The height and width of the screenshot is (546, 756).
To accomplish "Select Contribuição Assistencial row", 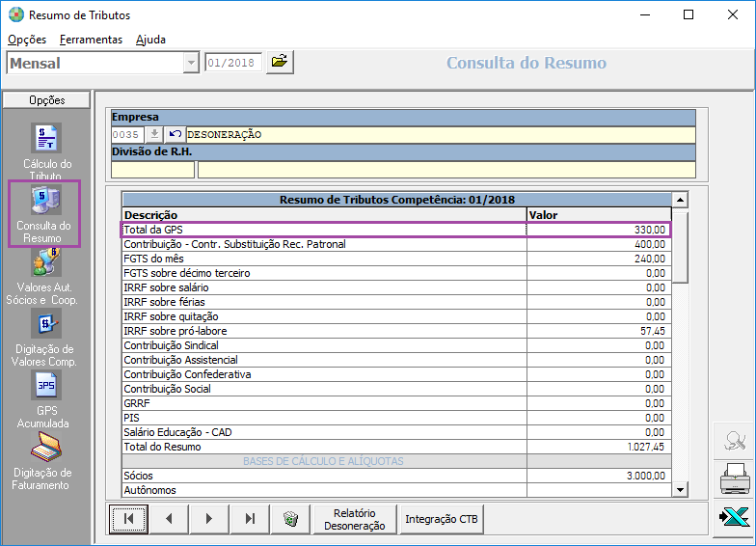I will 396,360.
